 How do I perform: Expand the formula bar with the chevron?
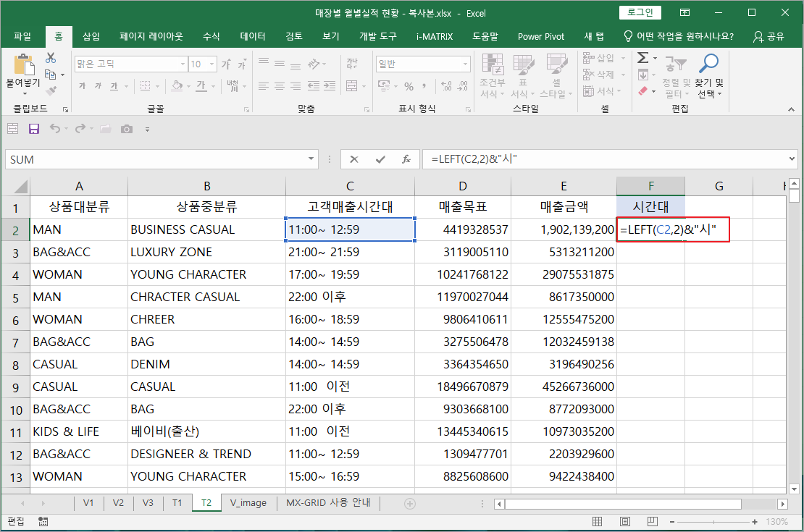coord(792,159)
